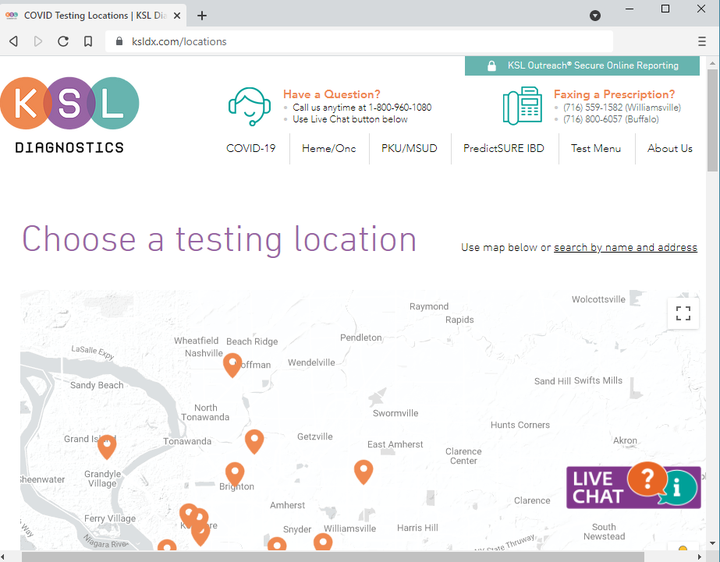Screen dimensions: 720x562
Task: Open the COVID-19 menu
Action: tap(251, 148)
